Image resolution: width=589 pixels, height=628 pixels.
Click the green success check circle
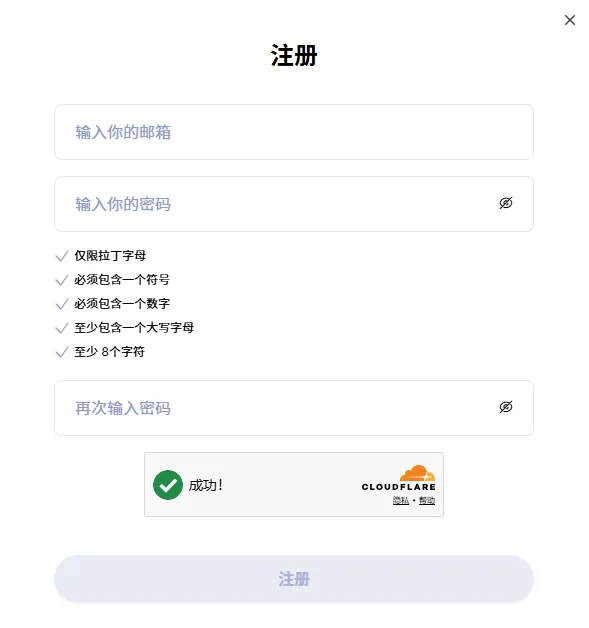coord(168,485)
